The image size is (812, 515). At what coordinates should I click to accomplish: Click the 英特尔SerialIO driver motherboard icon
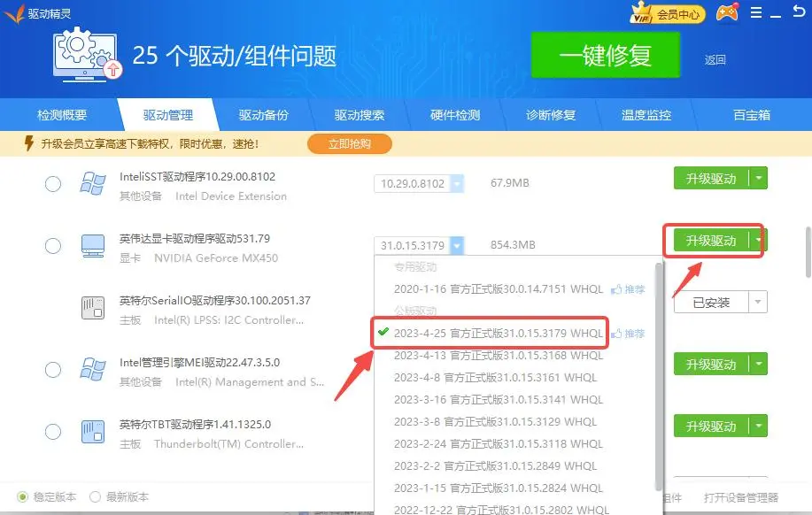tap(92, 307)
